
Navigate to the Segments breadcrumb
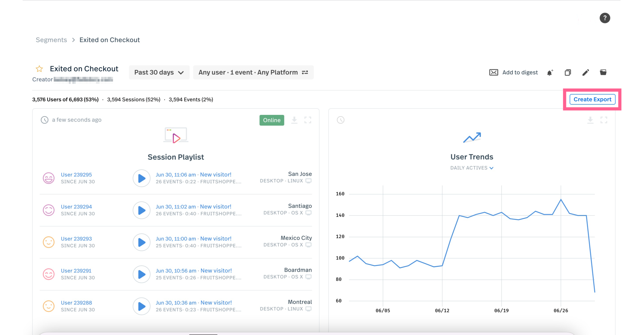(x=51, y=40)
